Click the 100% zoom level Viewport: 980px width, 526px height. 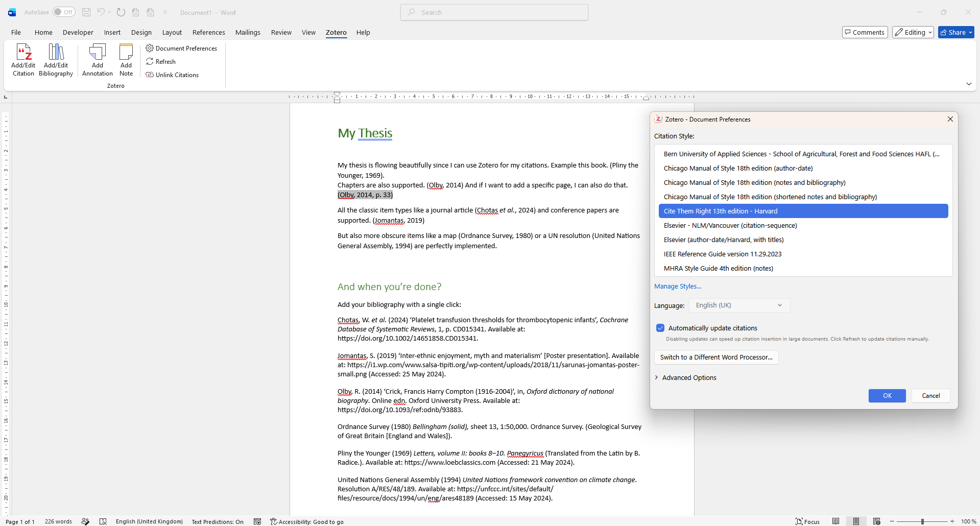pos(968,521)
